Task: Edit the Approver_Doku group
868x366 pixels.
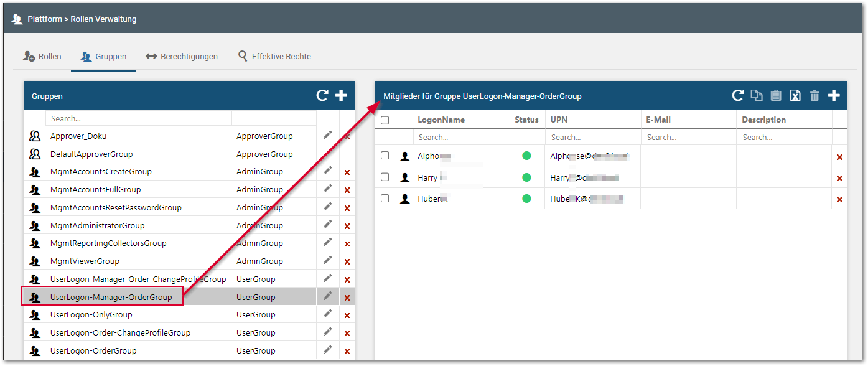Action: click(x=328, y=135)
